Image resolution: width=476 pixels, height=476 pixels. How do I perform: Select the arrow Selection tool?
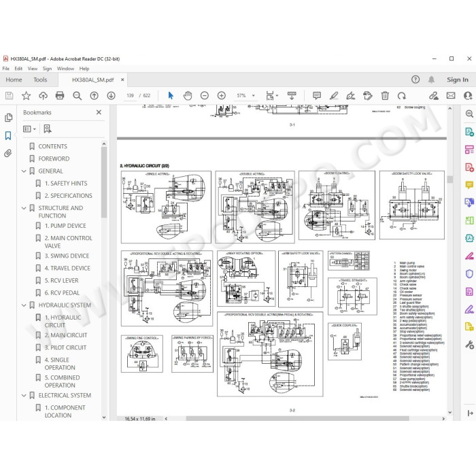coord(171,96)
